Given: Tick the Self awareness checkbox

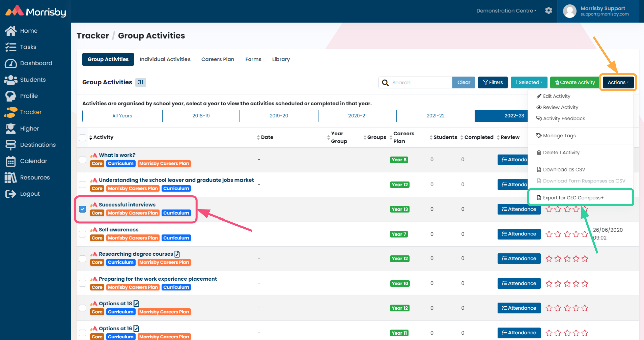Looking at the screenshot, I should click(x=83, y=234).
